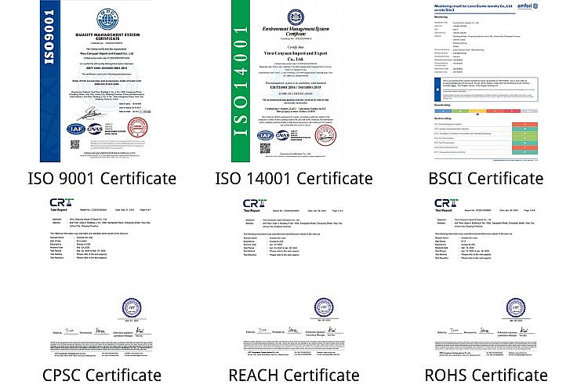Click the IAF logo on the ISO 14001 certificate

[x=265, y=136]
